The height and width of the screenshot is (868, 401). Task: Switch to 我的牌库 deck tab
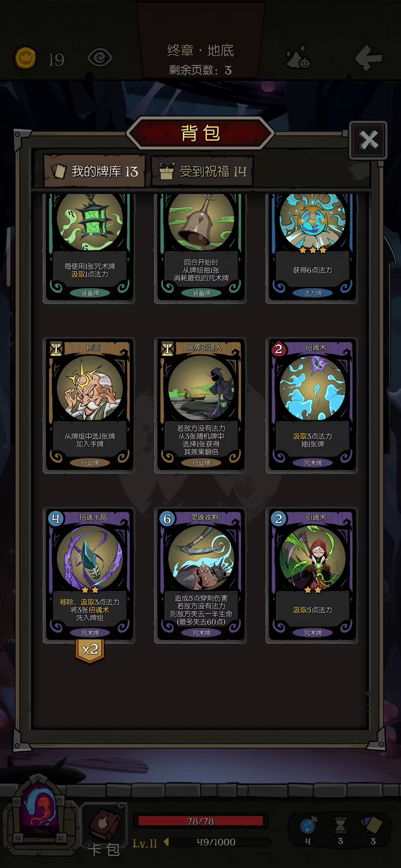[94, 171]
